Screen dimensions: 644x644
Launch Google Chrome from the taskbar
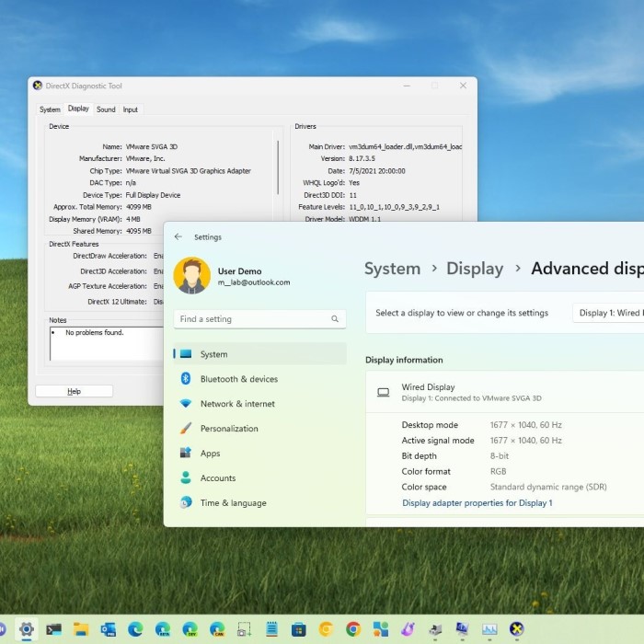click(352, 629)
